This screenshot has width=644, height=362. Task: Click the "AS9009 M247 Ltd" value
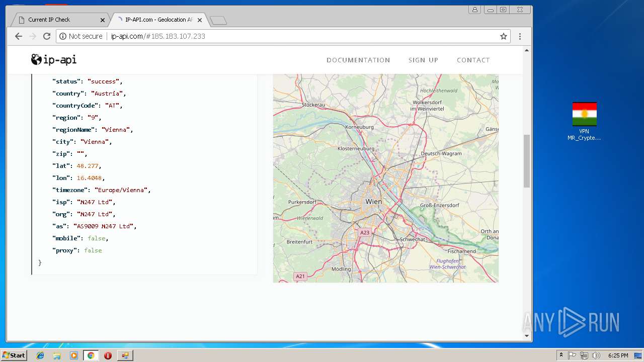[103, 226]
